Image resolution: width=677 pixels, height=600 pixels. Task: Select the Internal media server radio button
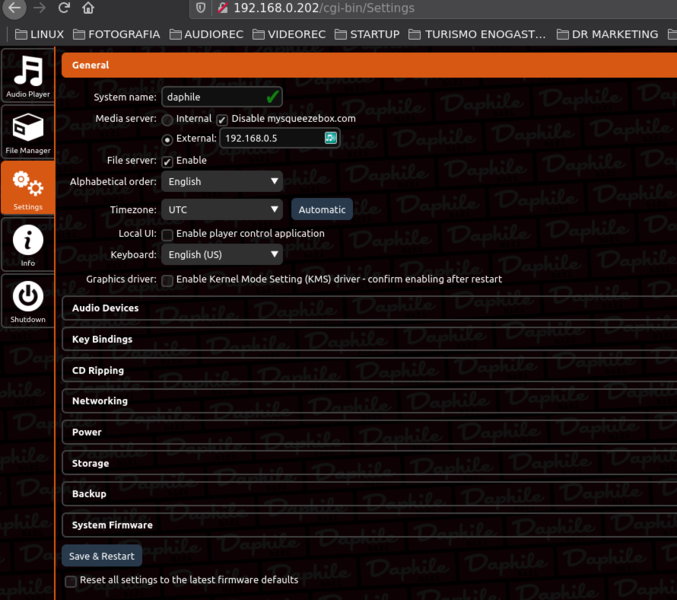pyautogui.click(x=167, y=119)
